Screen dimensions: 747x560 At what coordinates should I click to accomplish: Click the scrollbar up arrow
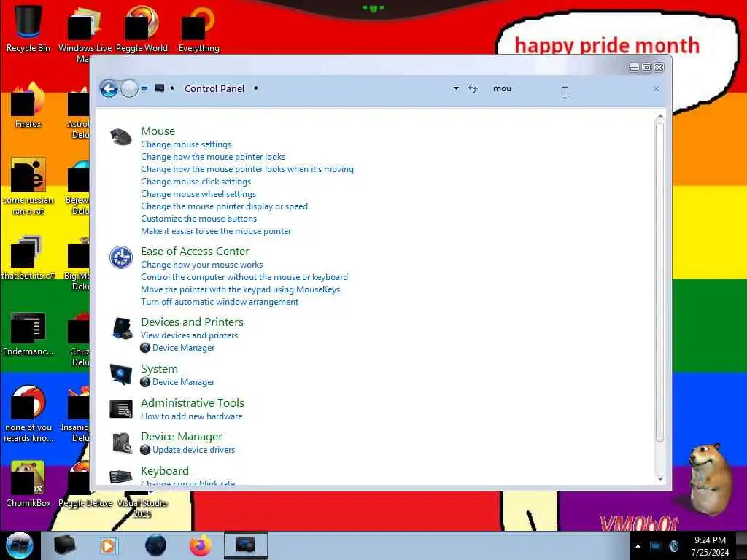(659, 117)
